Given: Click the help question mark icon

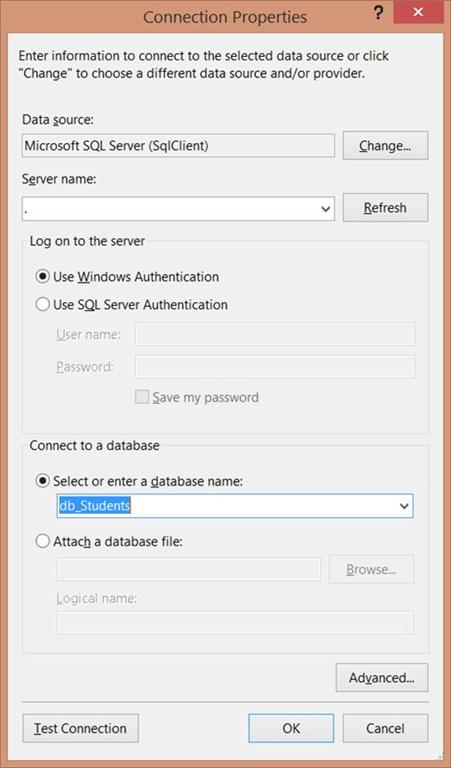Looking at the screenshot, I should (378, 14).
